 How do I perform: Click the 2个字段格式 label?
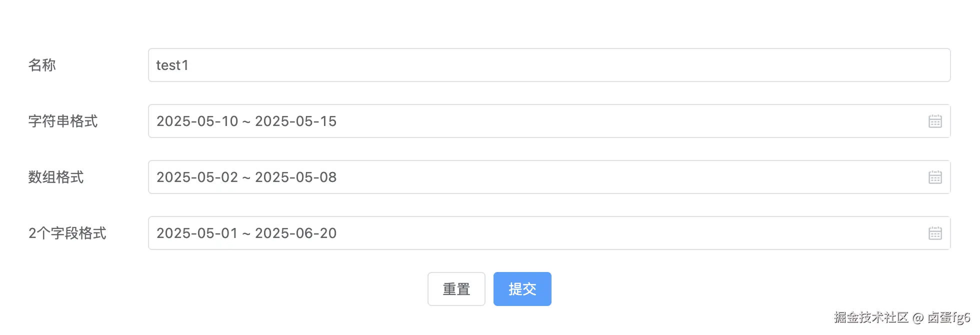[x=67, y=233]
